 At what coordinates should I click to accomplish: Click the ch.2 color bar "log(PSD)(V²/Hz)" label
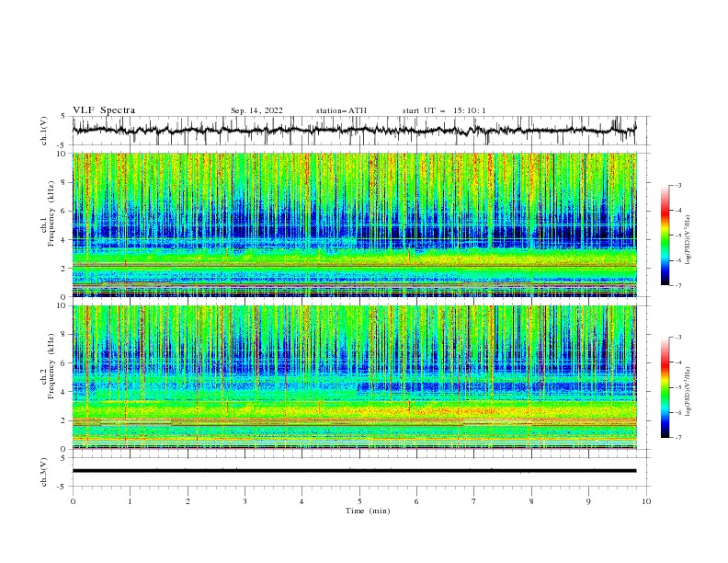pyautogui.click(x=688, y=391)
